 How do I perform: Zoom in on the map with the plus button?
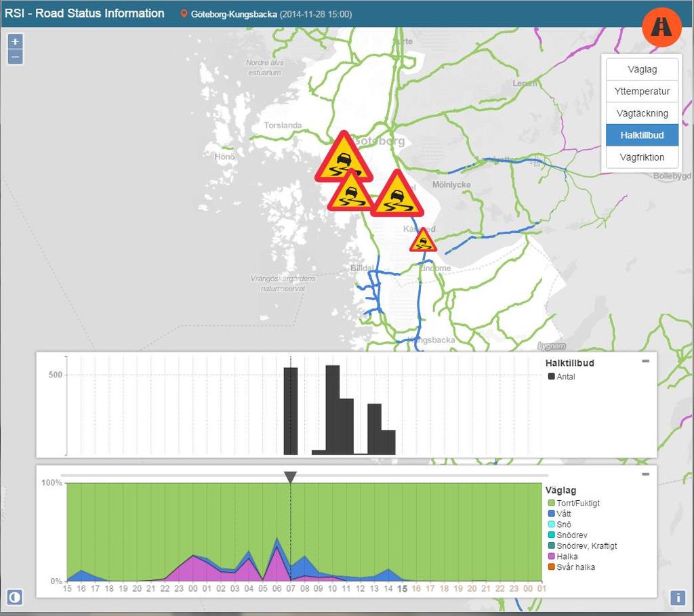[x=15, y=41]
